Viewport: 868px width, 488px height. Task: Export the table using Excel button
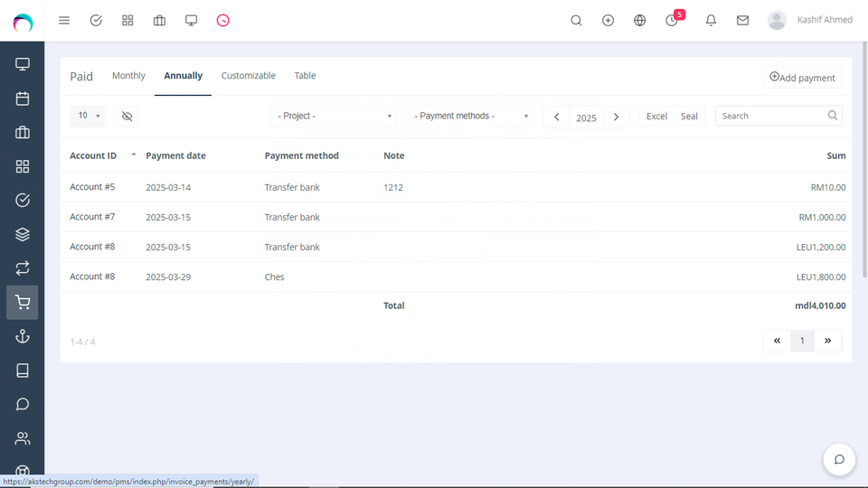point(656,116)
